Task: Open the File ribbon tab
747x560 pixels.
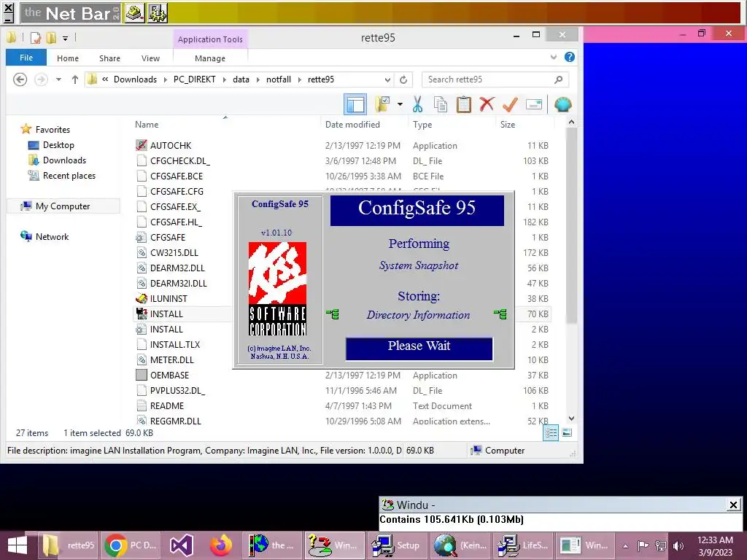Action: 26,58
